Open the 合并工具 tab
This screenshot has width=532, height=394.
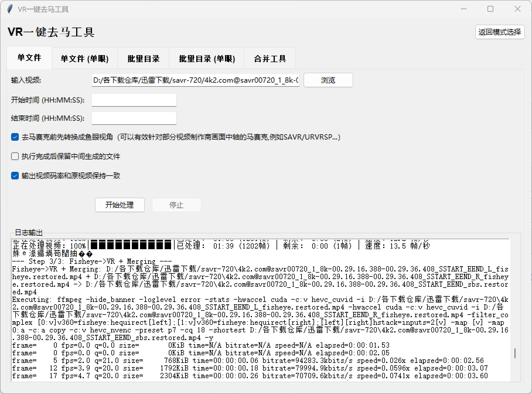pyautogui.click(x=270, y=59)
